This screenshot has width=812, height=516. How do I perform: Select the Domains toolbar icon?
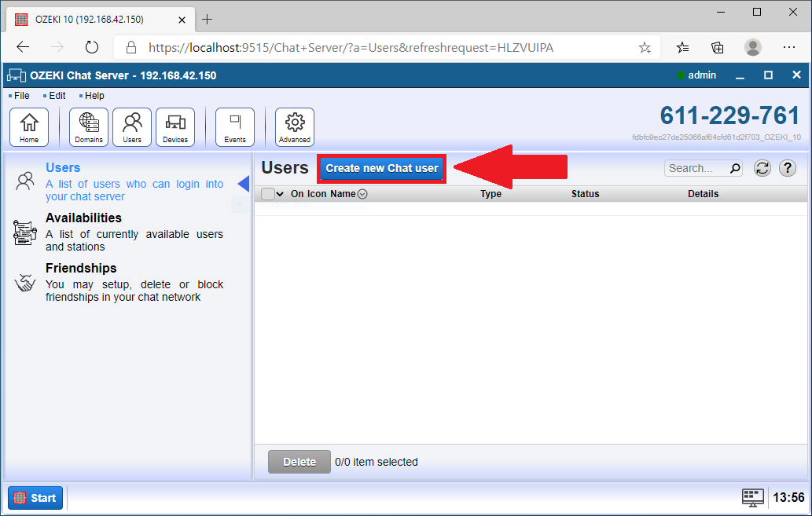coord(88,126)
